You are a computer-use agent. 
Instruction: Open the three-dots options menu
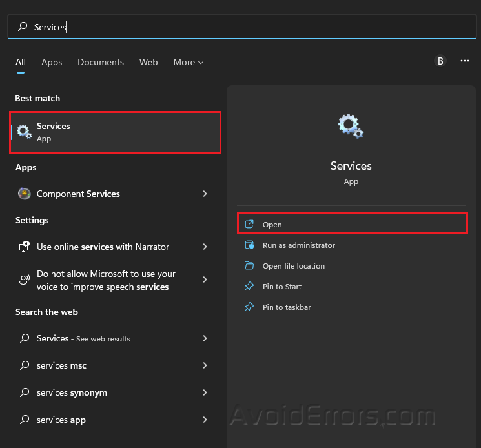[x=465, y=61]
